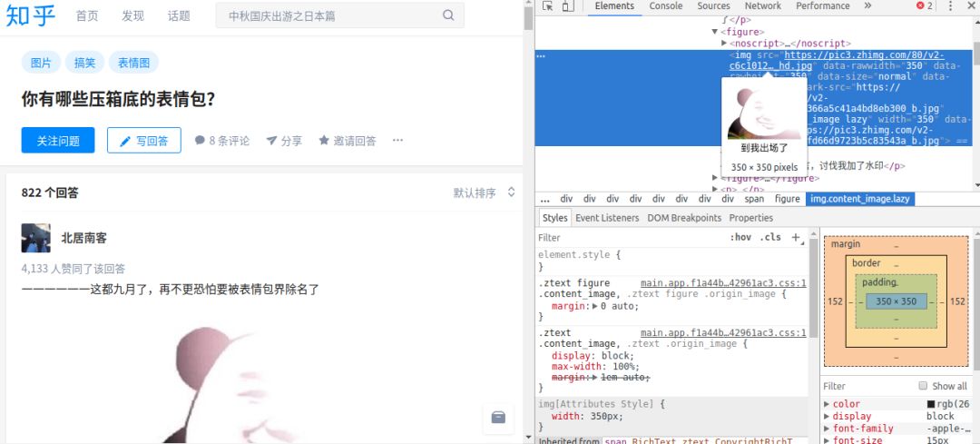Open the Sources tab
The height and width of the screenshot is (444, 980).
(713, 5)
